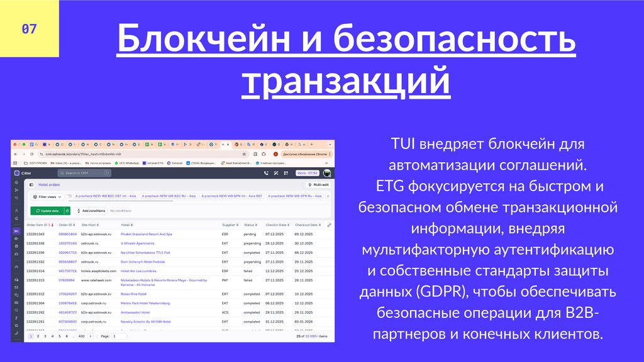Open the phone call icon in the CRM header

click(x=266, y=173)
